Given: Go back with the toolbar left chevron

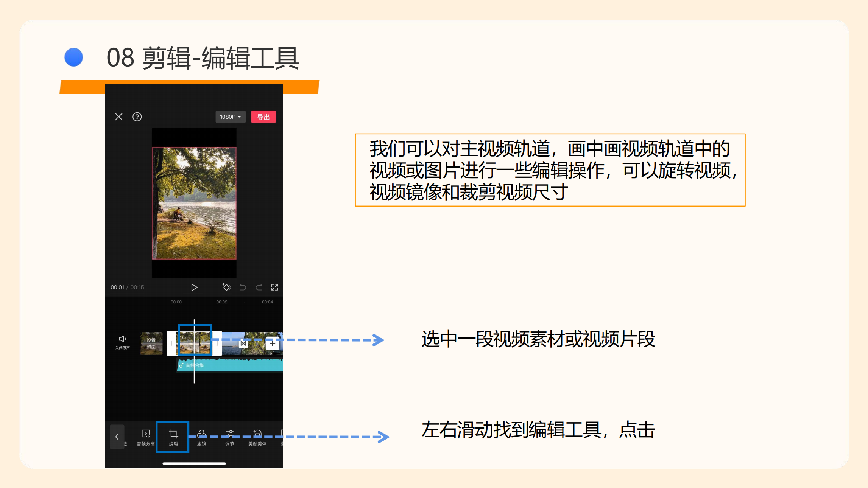Looking at the screenshot, I should point(117,437).
